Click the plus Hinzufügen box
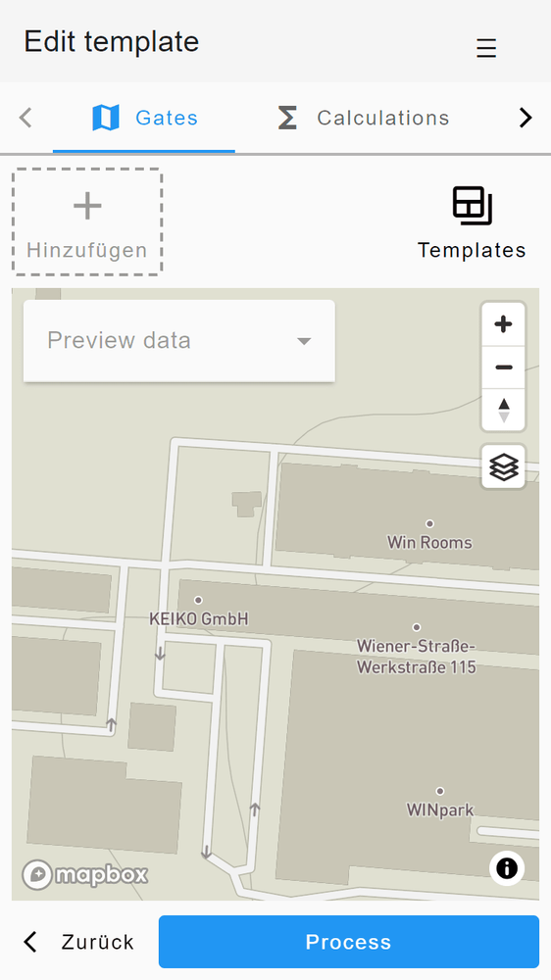This screenshot has width=551, height=980. (87, 221)
